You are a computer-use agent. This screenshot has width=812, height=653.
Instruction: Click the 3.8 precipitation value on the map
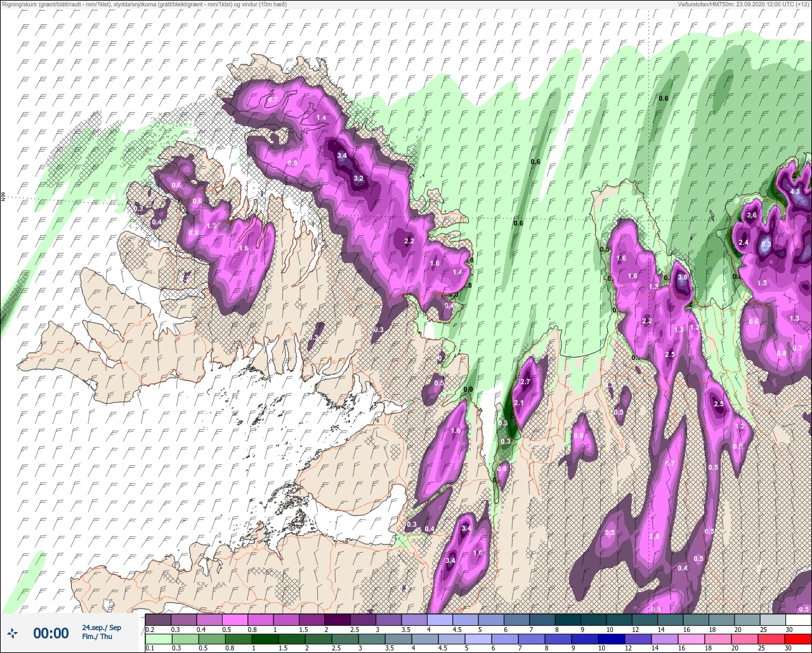coord(683,277)
